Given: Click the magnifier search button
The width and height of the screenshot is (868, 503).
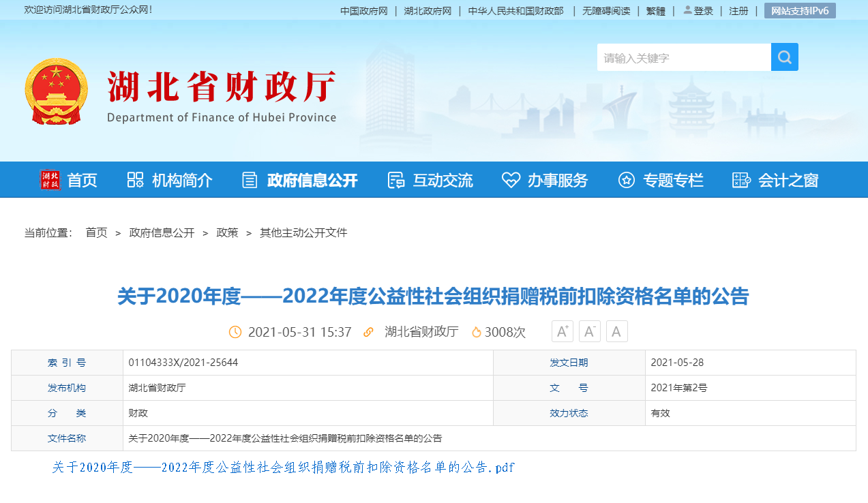Looking at the screenshot, I should 784,57.
